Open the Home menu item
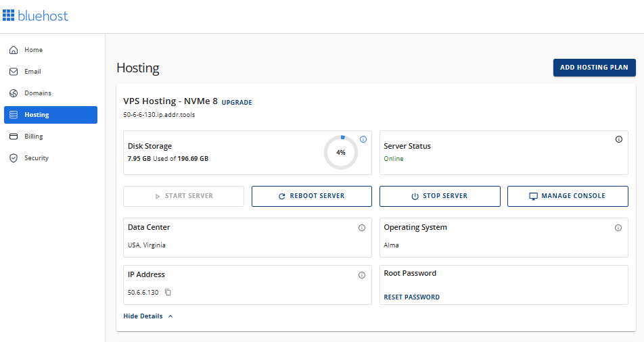The width and height of the screenshot is (644, 342). pyautogui.click(x=51, y=50)
